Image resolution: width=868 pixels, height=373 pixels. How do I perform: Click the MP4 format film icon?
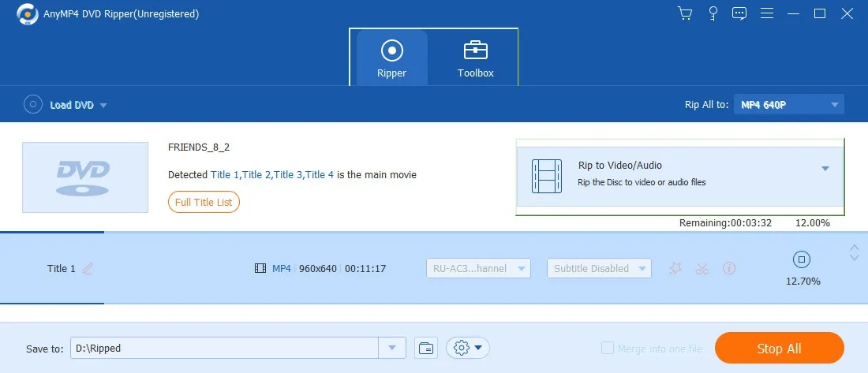click(260, 268)
